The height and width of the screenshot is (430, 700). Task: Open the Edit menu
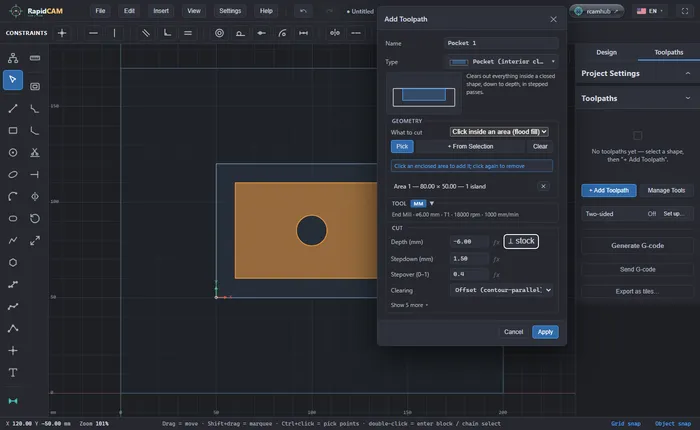[129, 11]
